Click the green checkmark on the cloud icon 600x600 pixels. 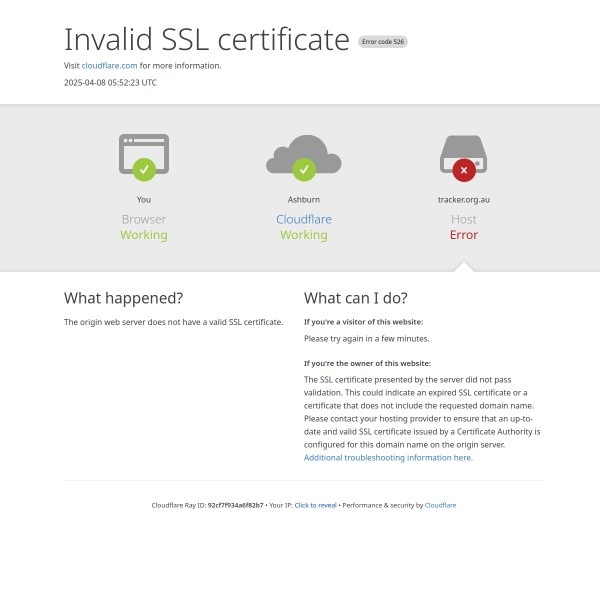point(304,170)
